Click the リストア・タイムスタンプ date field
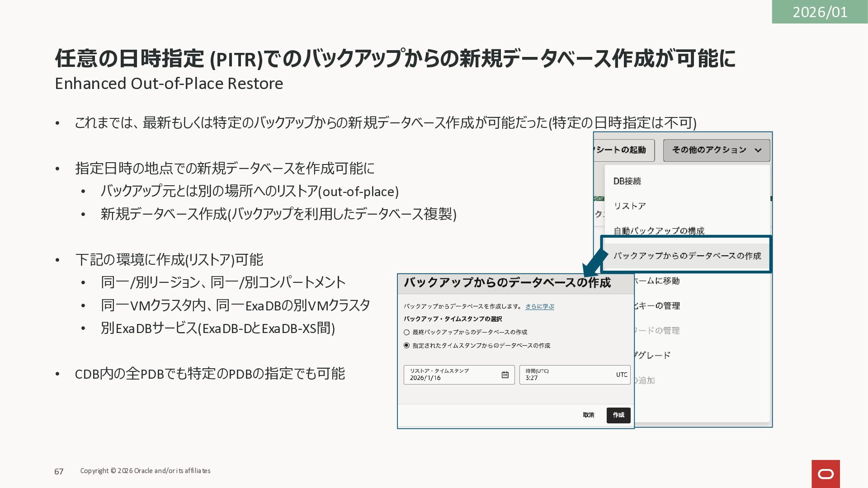 452,375
